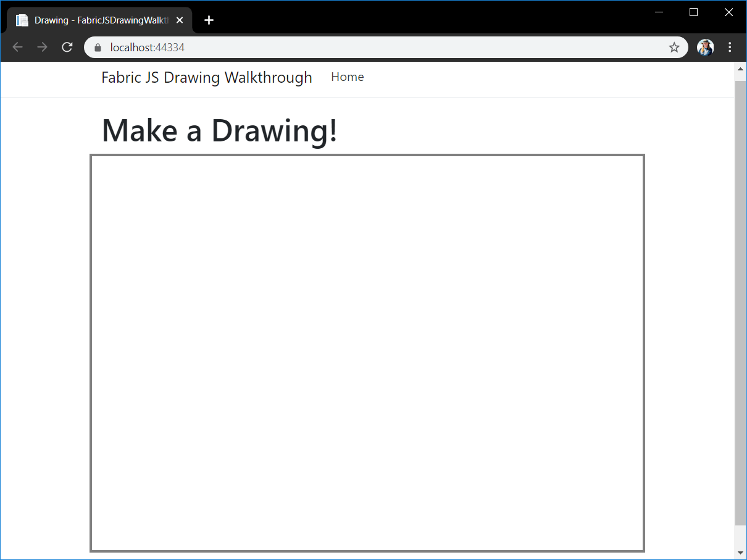
Task: Click the scrollbar down arrow
Action: (x=740, y=551)
